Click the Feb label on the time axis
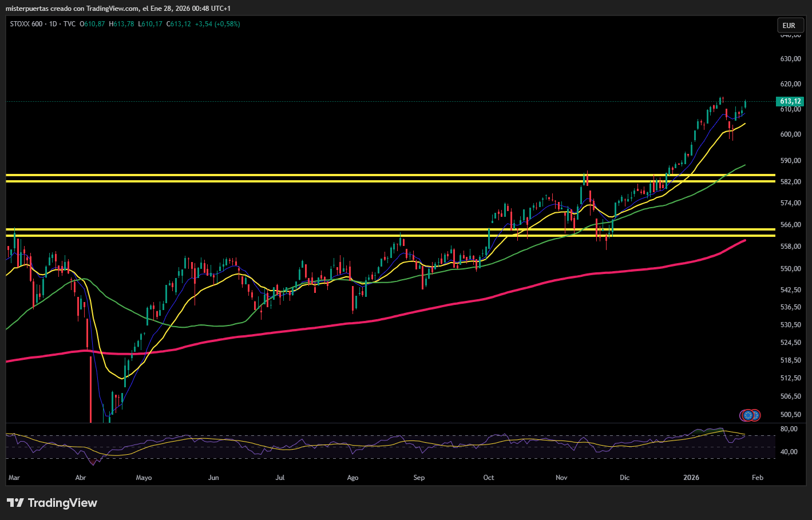Screen dimensions: 812x520 758,478
